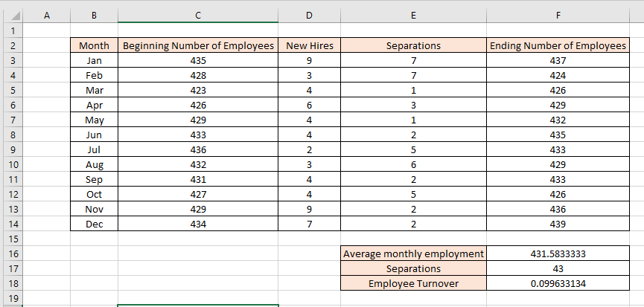
Task: Select the Mar month cell
Action: tap(94, 90)
